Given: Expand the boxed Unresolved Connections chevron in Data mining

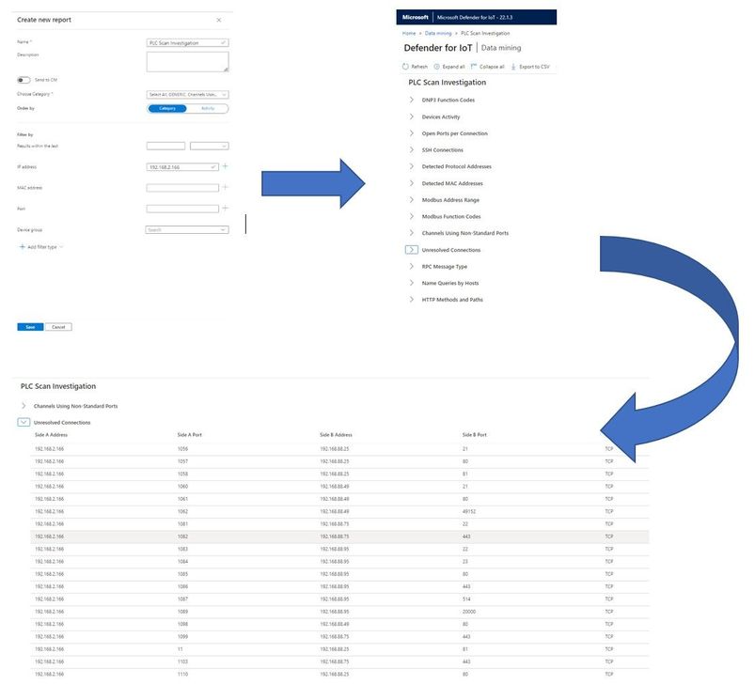Looking at the screenshot, I should [411, 250].
